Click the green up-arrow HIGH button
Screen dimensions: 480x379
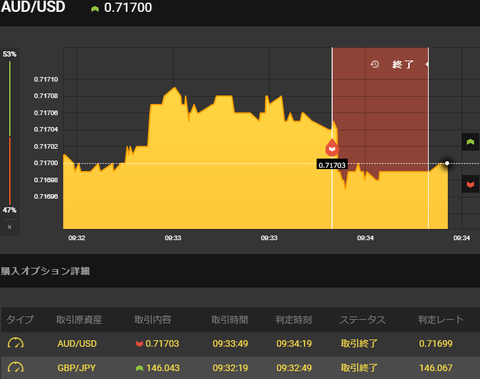click(x=470, y=142)
